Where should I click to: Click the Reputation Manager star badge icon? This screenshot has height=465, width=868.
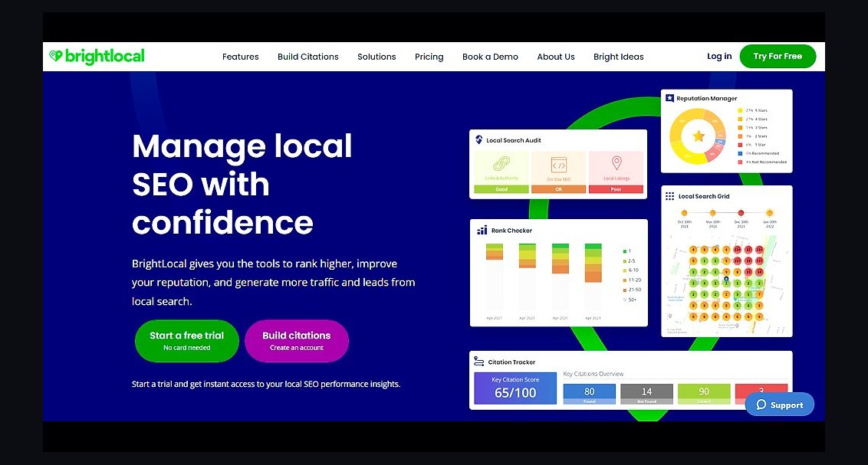669,98
